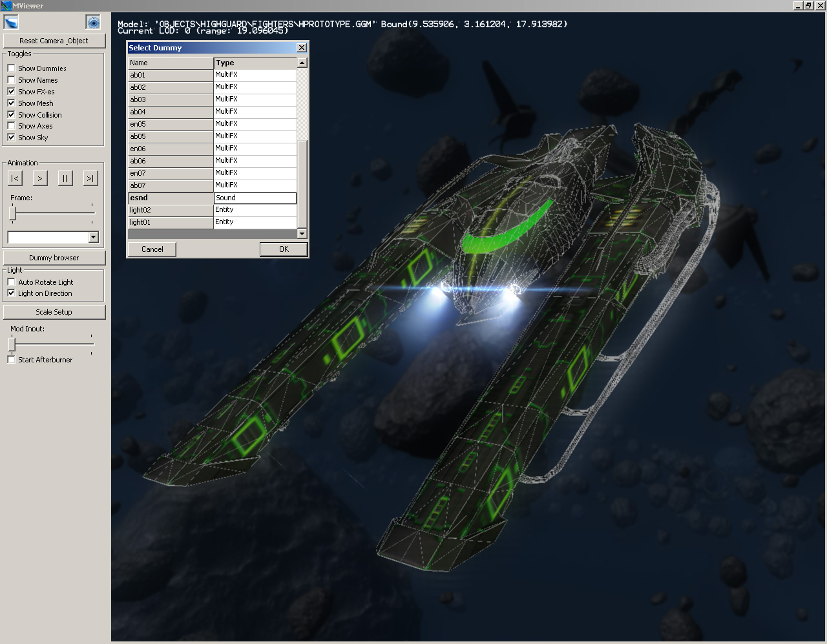
Task: Uncheck Show FX-es
Action: (x=11, y=91)
